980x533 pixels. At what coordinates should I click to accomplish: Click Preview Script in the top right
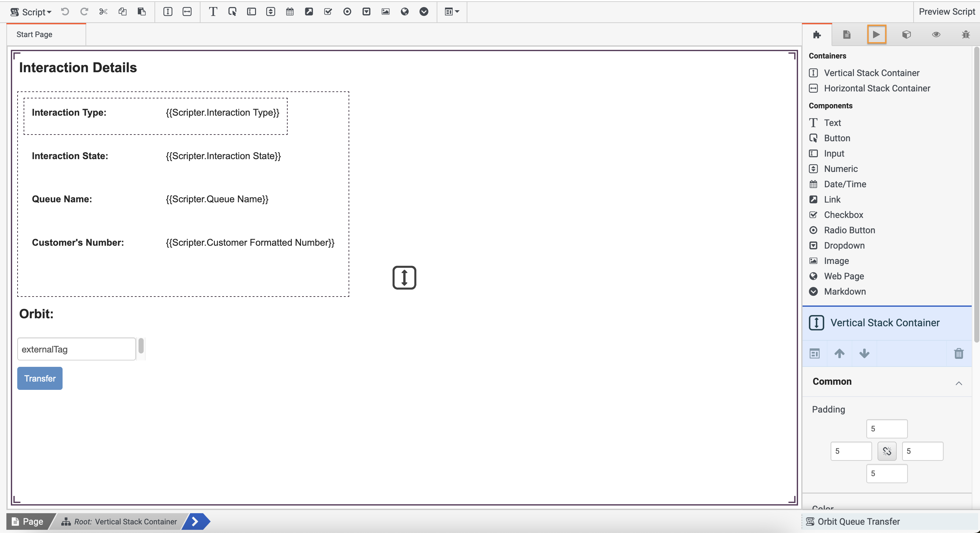[946, 12]
